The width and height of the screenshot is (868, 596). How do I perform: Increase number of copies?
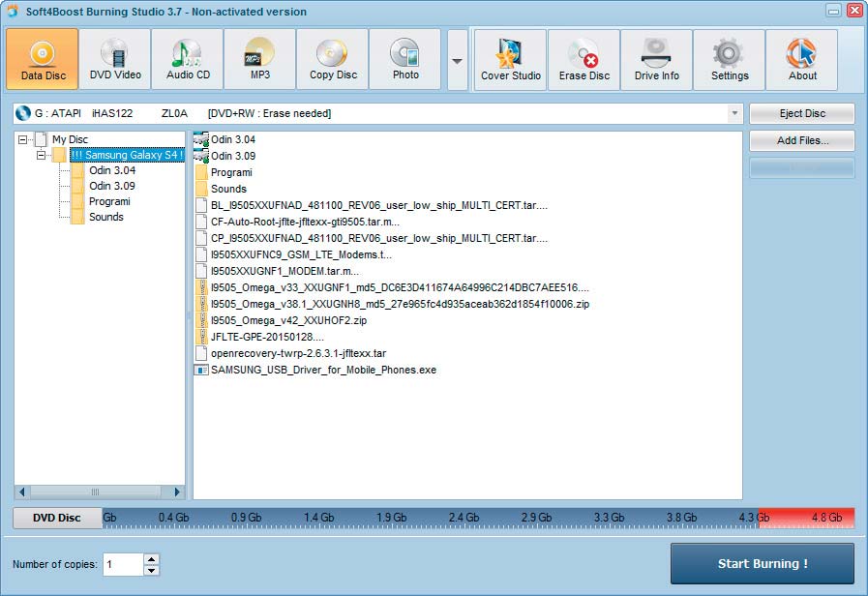pos(151,559)
